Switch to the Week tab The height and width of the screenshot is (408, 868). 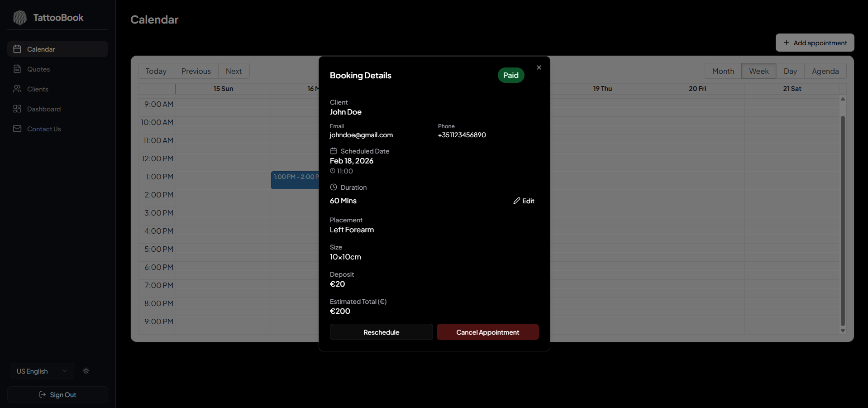(x=758, y=71)
